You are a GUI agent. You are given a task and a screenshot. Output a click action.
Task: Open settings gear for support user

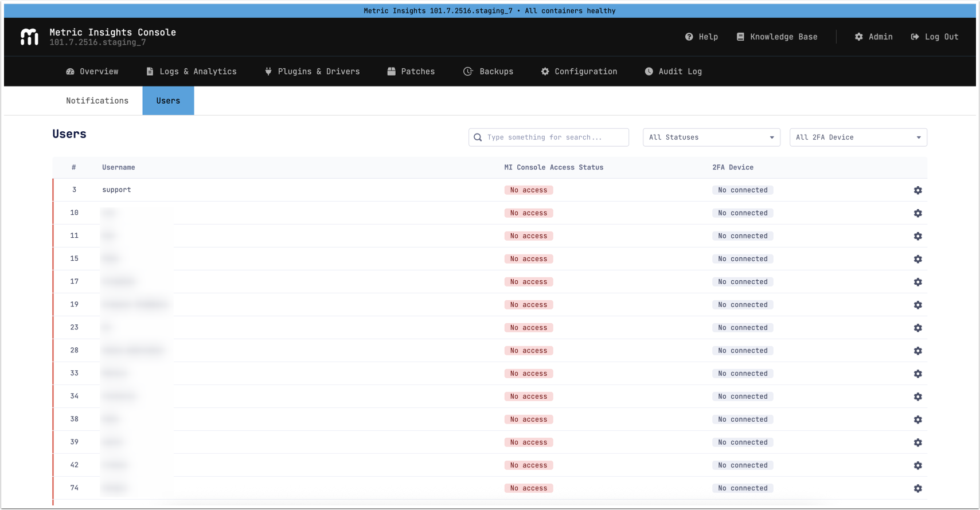[917, 190]
